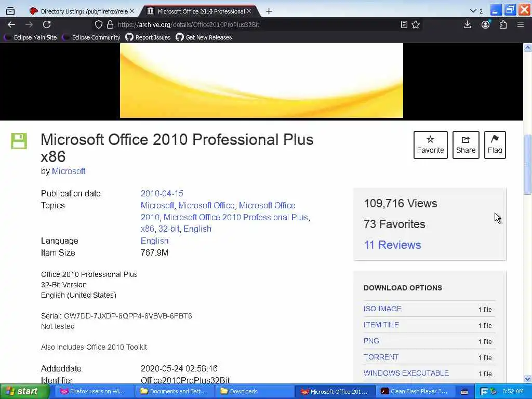Click the 32-bit topic link
This screenshot has height=399, width=532.
tap(169, 229)
